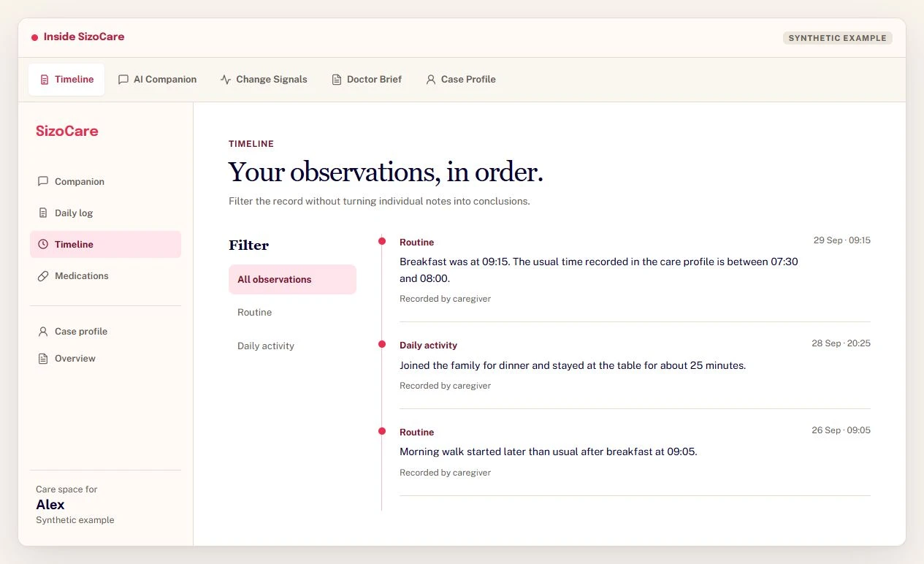Image resolution: width=924 pixels, height=564 pixels.
Task: Open Daily log in the sidebar
Action: (x=105, y=213)
